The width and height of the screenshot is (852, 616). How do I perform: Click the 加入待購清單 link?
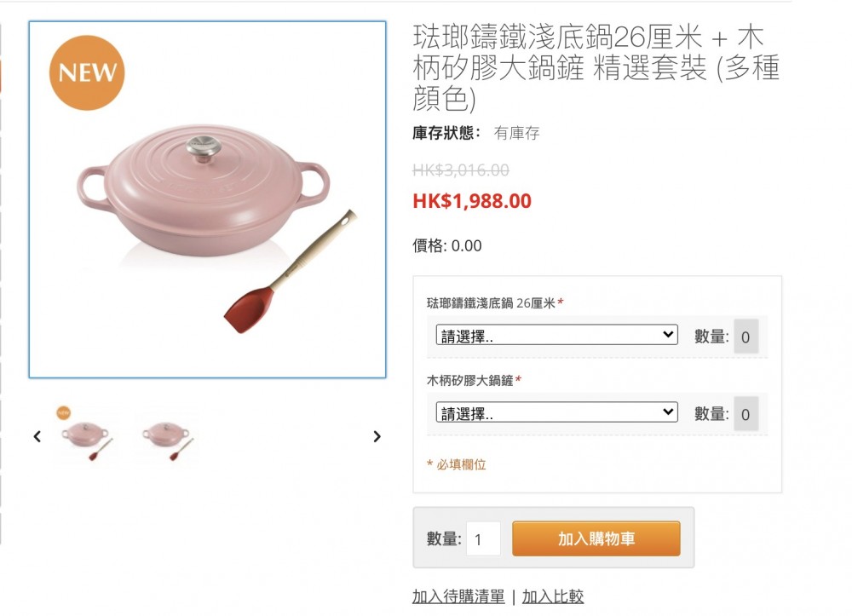point(458,596)
